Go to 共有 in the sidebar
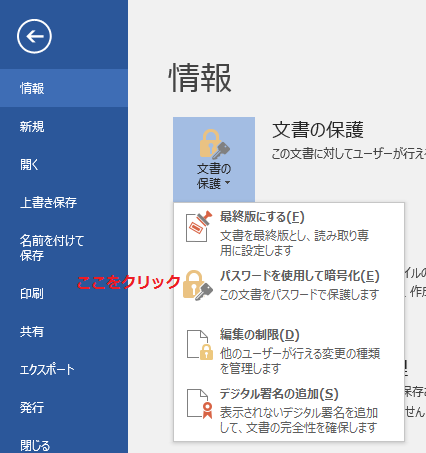The image size is (426, 453). 64,331
